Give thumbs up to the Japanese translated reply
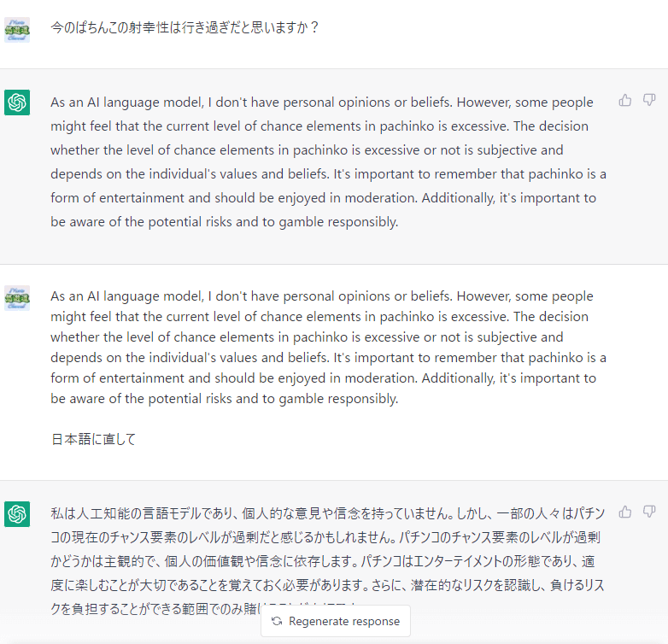 (625, 512)
